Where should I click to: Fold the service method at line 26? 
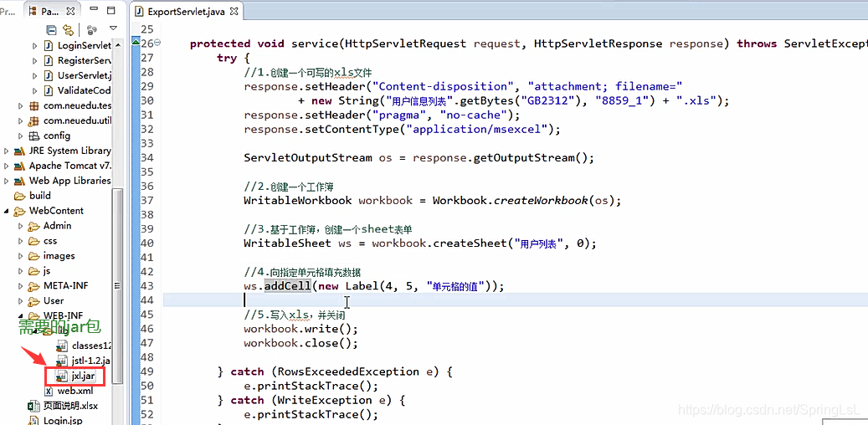click(x=158, y=43)
